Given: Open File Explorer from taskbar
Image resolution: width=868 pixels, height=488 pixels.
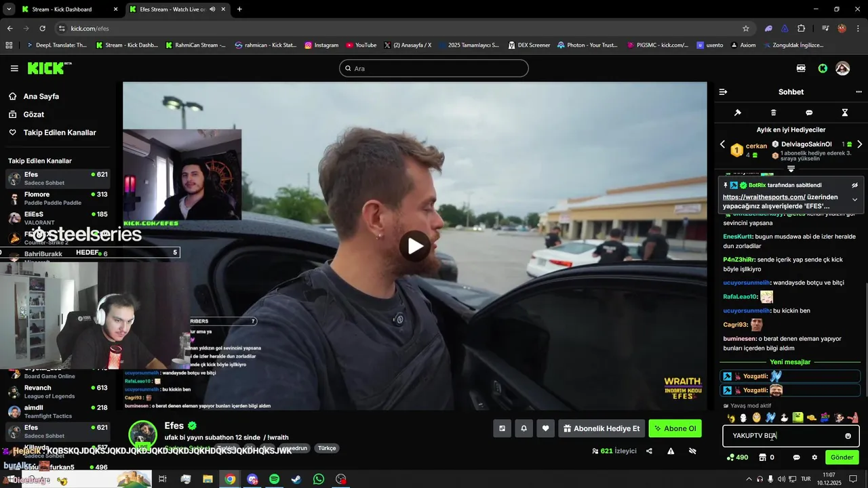Looking at the screenshot, I should [x=208, y=479].
